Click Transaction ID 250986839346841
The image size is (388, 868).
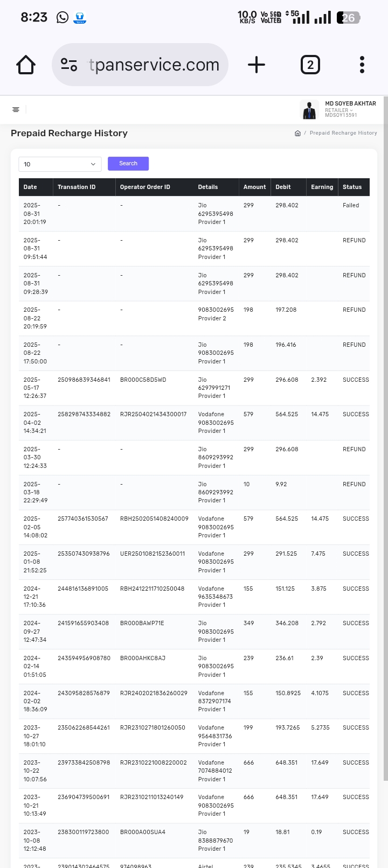click(84, 380)
